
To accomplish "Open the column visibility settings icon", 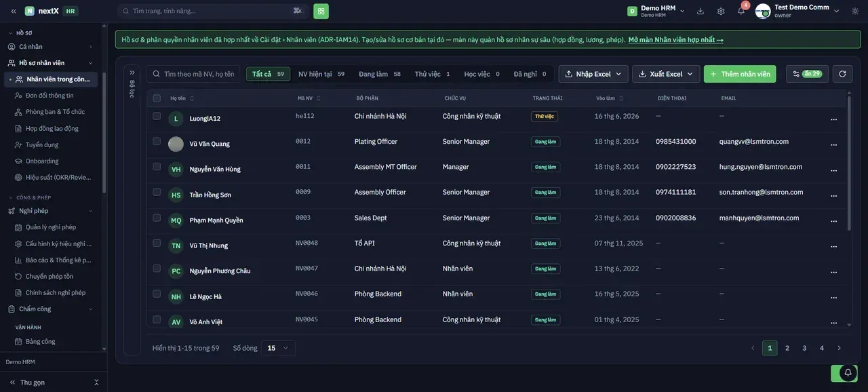I will [807, 74].
